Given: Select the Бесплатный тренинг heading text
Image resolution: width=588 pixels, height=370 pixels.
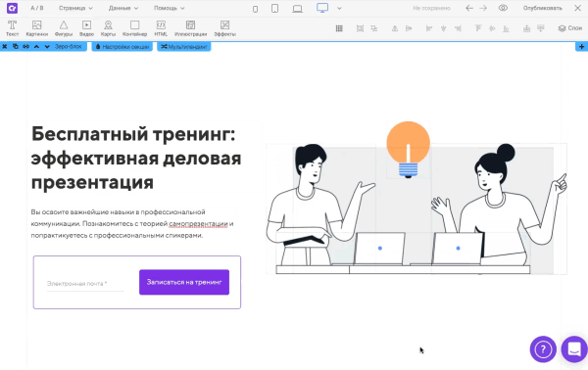Looking at the screenshot, I should [x=136, y=158].
